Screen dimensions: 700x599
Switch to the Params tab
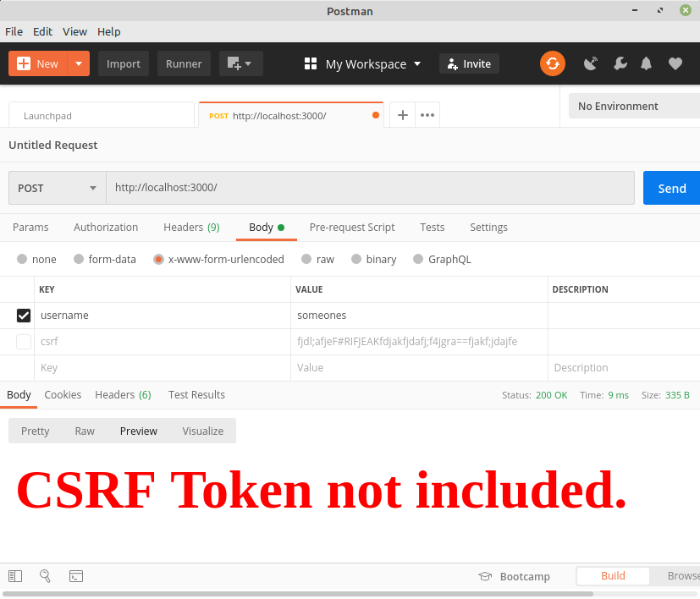point(30,228)
